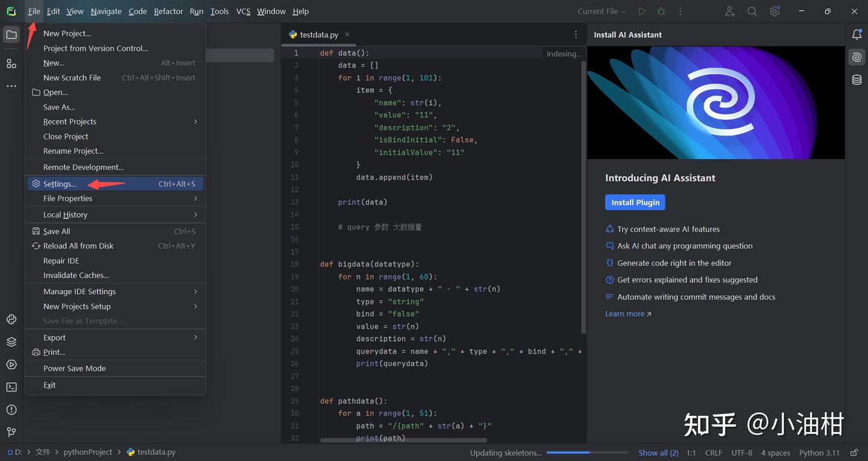Screen dimensions: 868x461
Task: Click the Install Plugin button
Action: coord(635,202)
